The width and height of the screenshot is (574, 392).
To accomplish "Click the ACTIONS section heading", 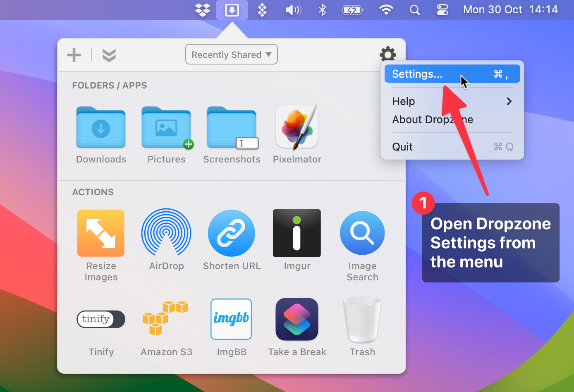I will coord(93,192).
